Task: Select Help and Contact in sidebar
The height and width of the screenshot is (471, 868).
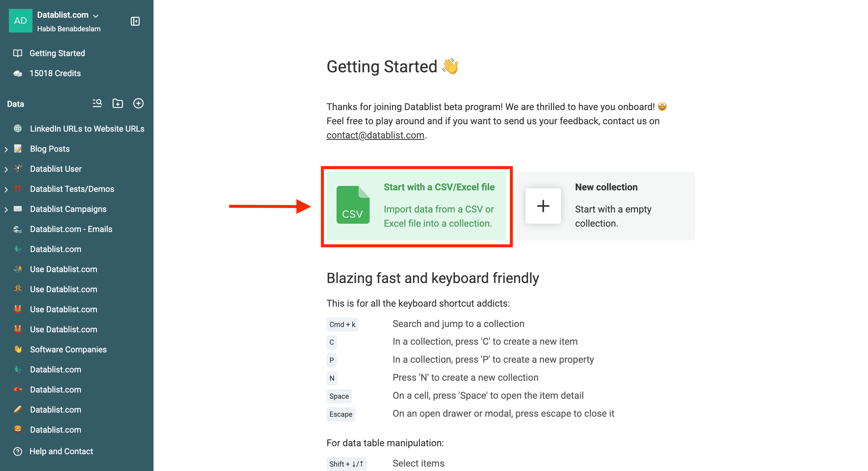Action: 61,451
